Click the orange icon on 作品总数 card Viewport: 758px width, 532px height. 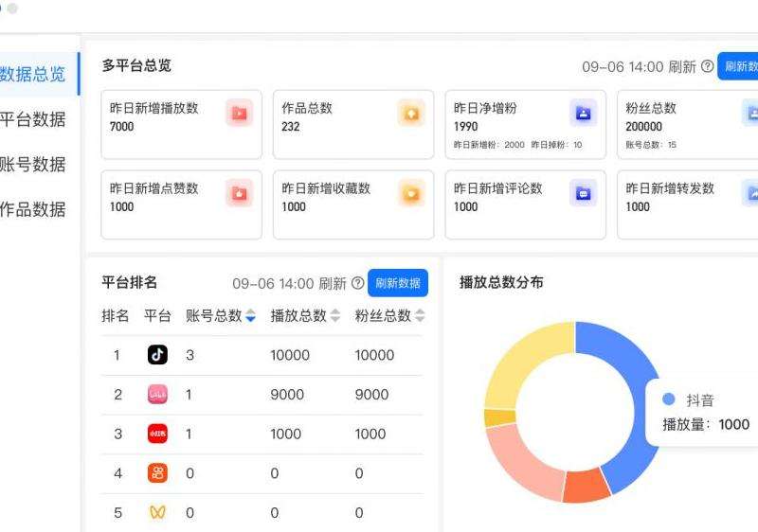coord(411,114)
